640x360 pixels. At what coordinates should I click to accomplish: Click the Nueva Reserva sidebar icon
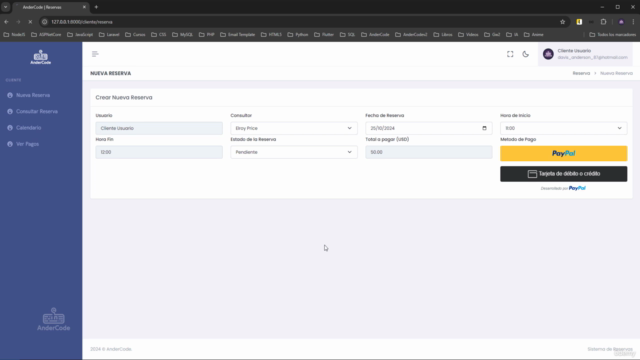10,95
